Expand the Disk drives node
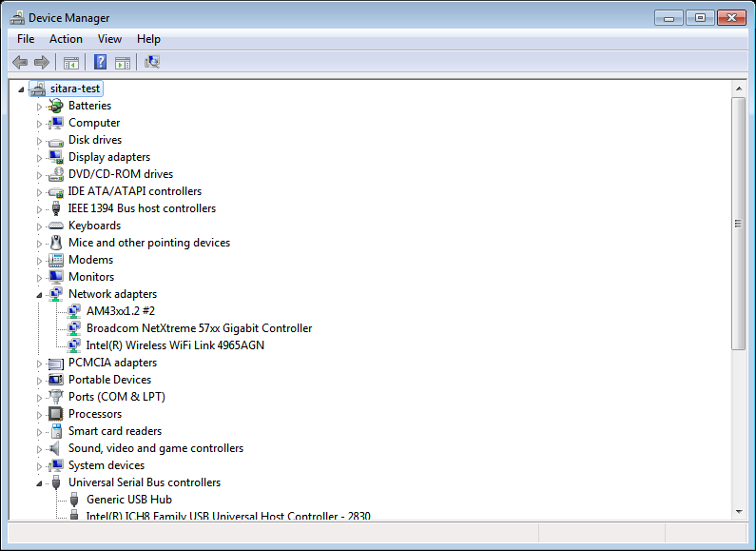The width and height of the screenshot is (756, 551). pos(40,141)
